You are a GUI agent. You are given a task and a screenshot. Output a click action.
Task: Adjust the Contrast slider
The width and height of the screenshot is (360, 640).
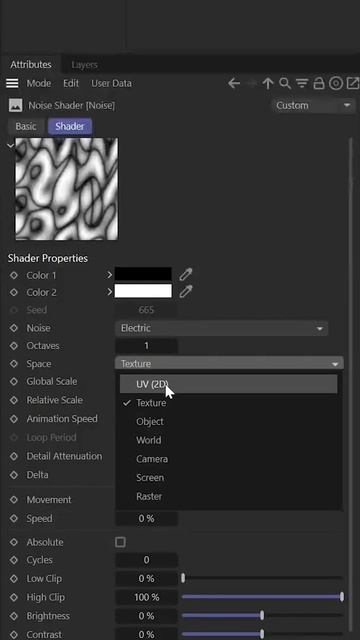pyautogui.click(x=262, y=634)
